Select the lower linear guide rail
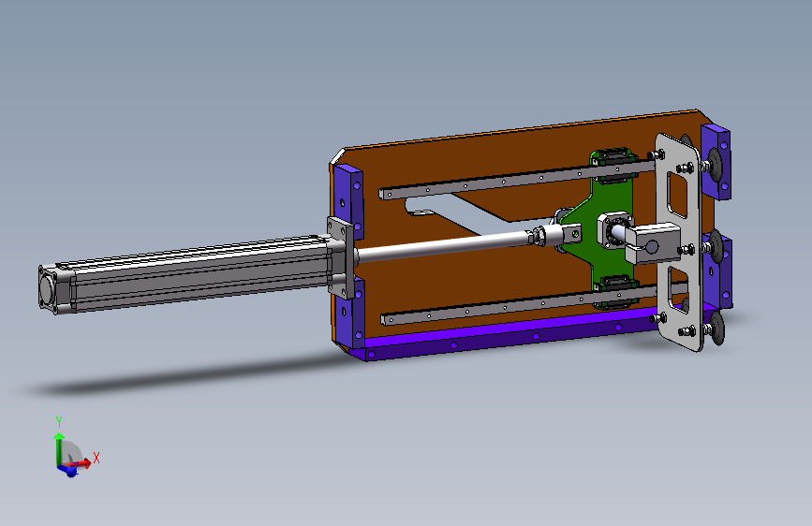Viewport: 812px width, 526px height. point(518,305)
